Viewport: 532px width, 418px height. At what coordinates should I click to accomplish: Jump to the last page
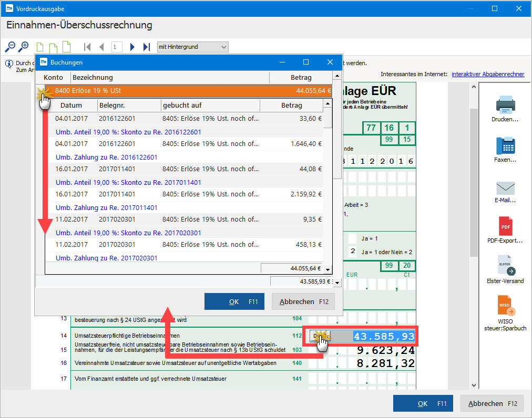147,47
